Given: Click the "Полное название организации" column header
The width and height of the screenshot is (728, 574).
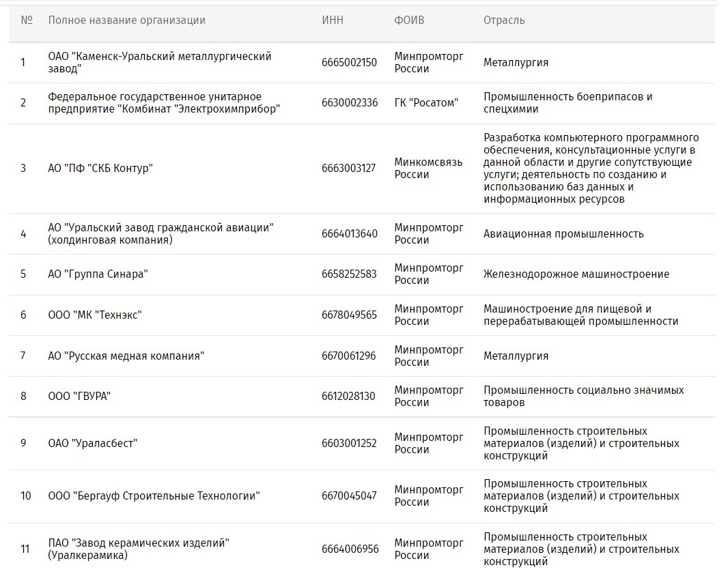Looking at the screenshot, I should click(x=126, y=20).
